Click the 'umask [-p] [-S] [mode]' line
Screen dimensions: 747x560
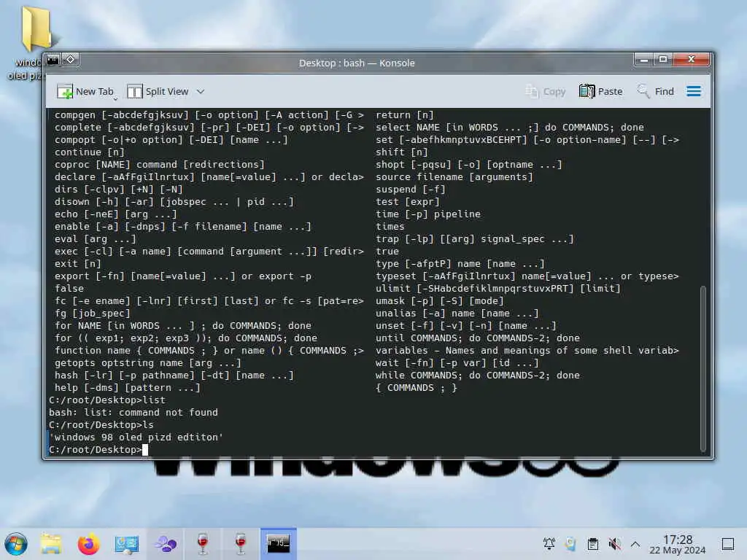(x=439, y=301)
